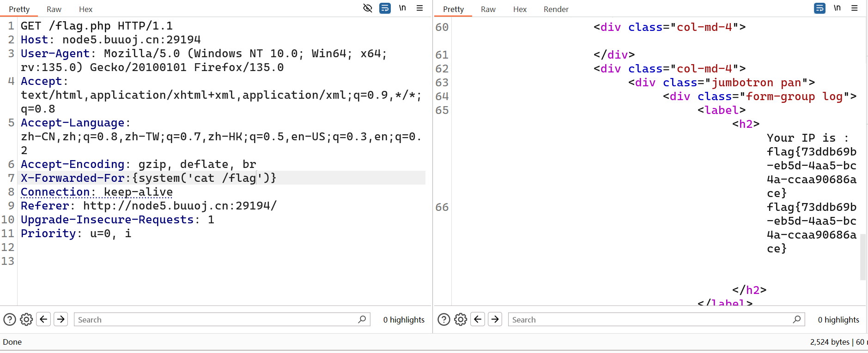Toggle show newline characters \n in request pane
Screen dimensions: 868x353
pos(402,8)
